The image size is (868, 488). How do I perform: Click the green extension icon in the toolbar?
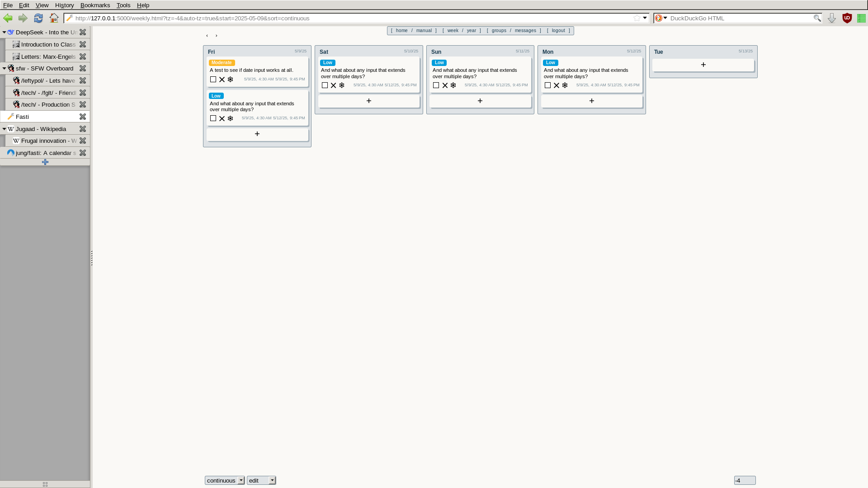click(862, 18)
